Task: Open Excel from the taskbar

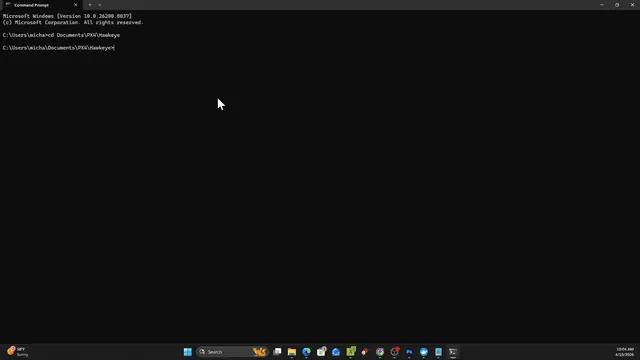Action: click(351, 352)
